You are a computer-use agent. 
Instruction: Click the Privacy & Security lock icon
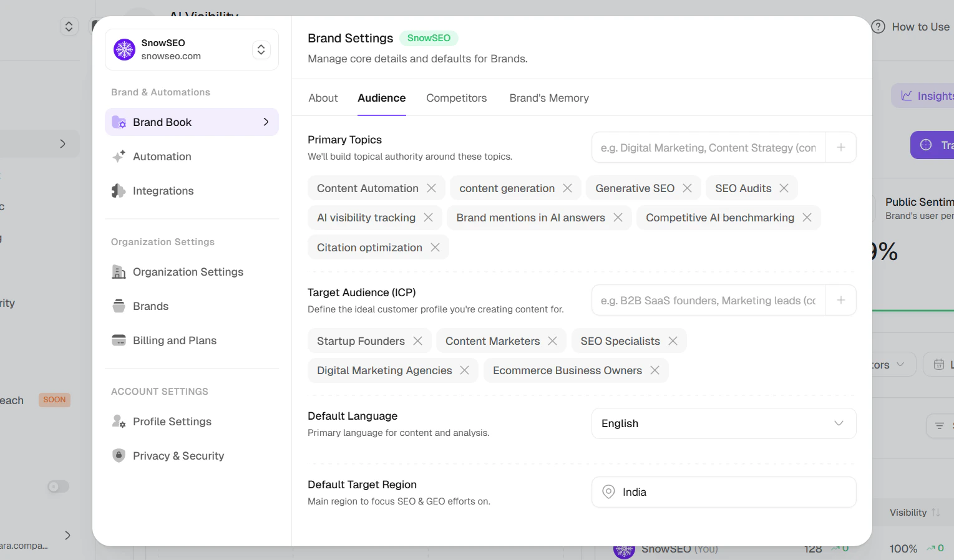pyautogui.click(x=119, y=455)
